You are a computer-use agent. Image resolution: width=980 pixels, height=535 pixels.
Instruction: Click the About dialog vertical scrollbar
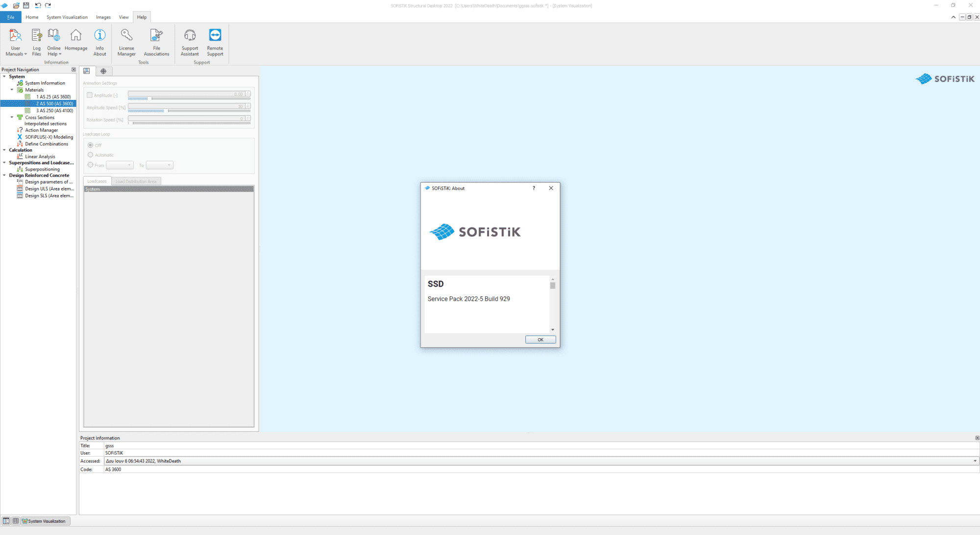pos(553,304)
